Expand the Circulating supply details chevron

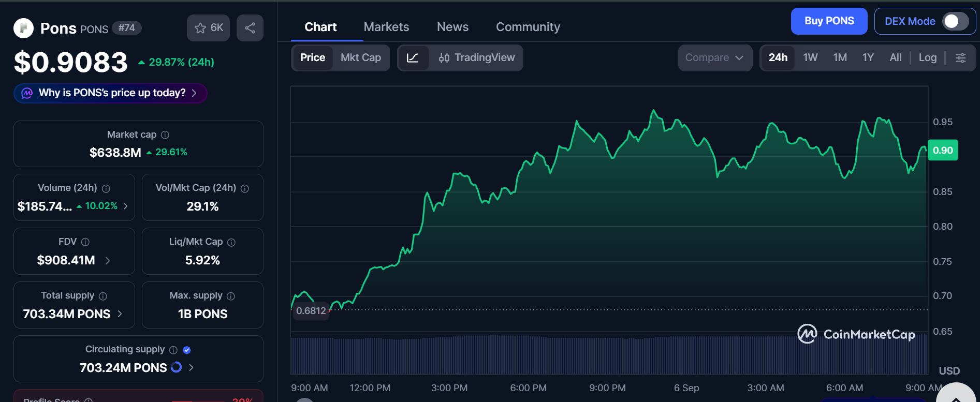coord(191,367)
